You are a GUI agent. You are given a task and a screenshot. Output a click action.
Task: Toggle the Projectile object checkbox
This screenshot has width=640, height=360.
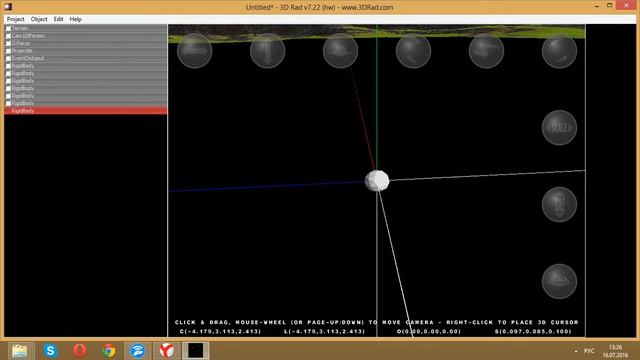click(8, 51)
